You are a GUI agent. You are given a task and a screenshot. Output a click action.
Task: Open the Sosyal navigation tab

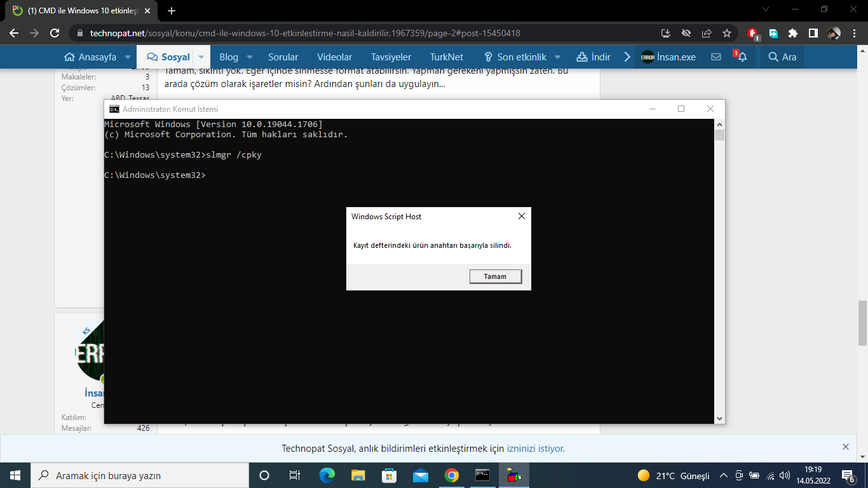168,57
